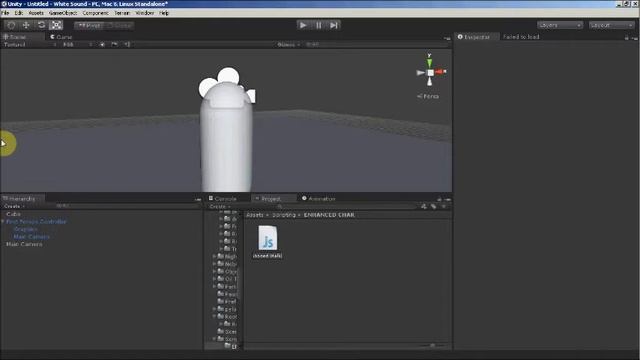Viewport: 640px width, 360px height.
Task: Click Assets in the Project breadcrumb
Action: 255,215
